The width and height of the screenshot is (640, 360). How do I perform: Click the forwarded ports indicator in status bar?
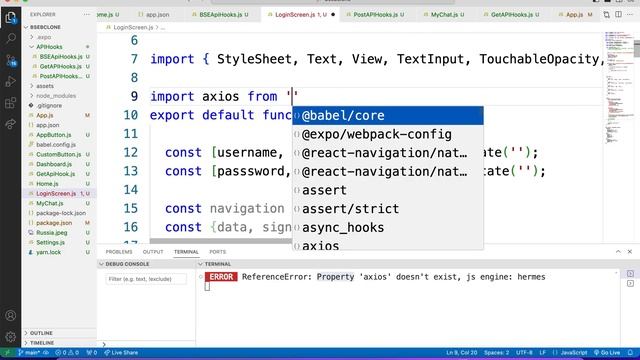point(92,353)
